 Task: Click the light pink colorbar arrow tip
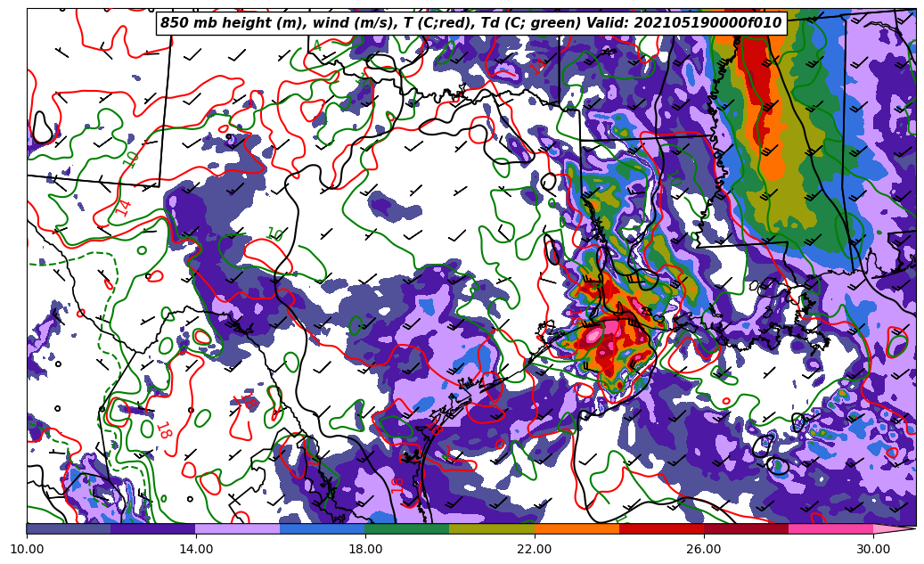point(895,528)
